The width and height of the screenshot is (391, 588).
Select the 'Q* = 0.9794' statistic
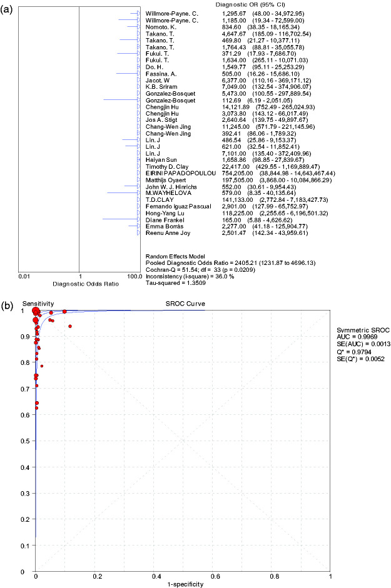pyautogui.click(x=354, y=352)
